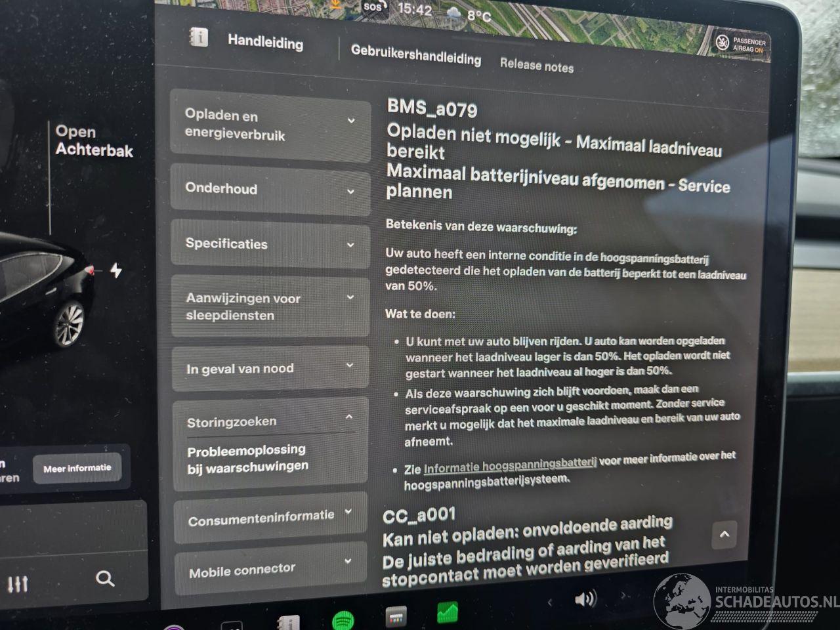Open the sliders controls icon
Screen dimensions: 840x630
18,583
